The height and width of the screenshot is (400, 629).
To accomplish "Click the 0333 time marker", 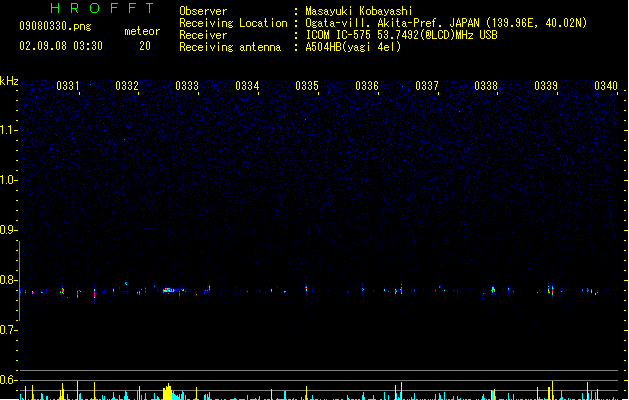I will pyautogui.click(x=187, y=86).
